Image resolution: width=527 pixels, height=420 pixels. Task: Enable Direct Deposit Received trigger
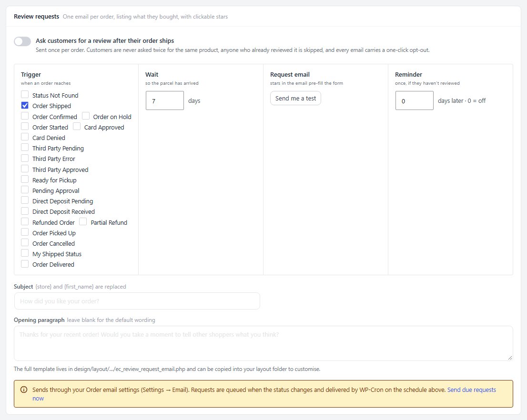click(x=25, y=211)
